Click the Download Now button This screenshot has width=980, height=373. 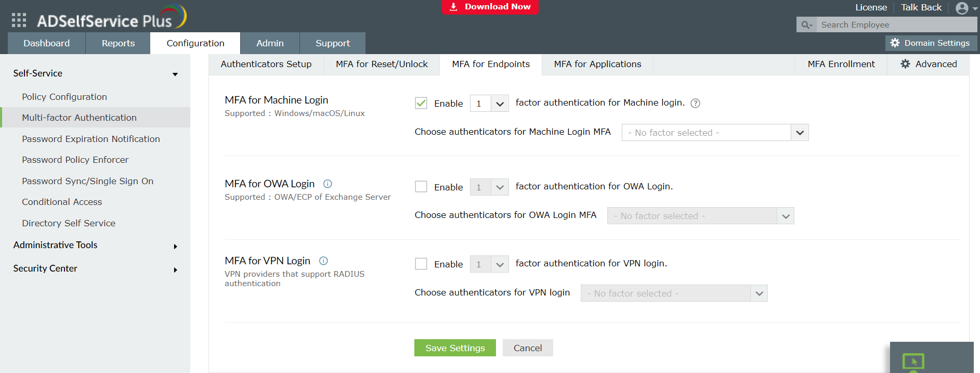[x=490, y=7]
